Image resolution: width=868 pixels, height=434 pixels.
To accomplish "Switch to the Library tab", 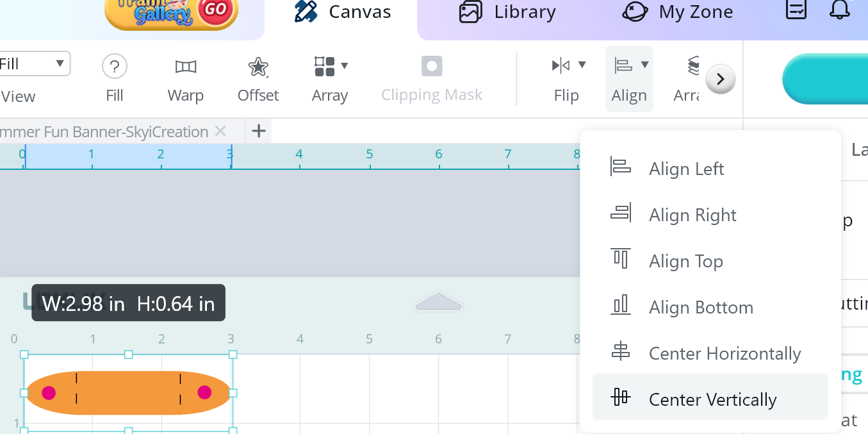I will tap(507, 12).
